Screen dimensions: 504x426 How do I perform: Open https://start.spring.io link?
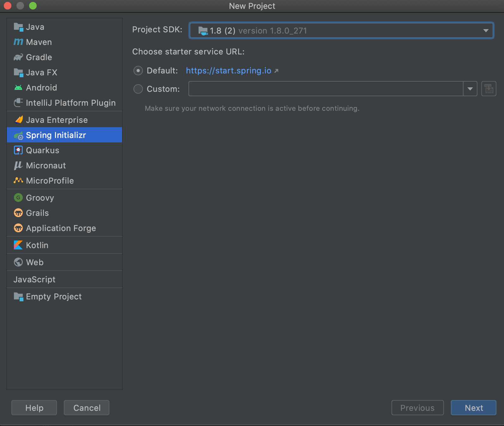[229, 71]
